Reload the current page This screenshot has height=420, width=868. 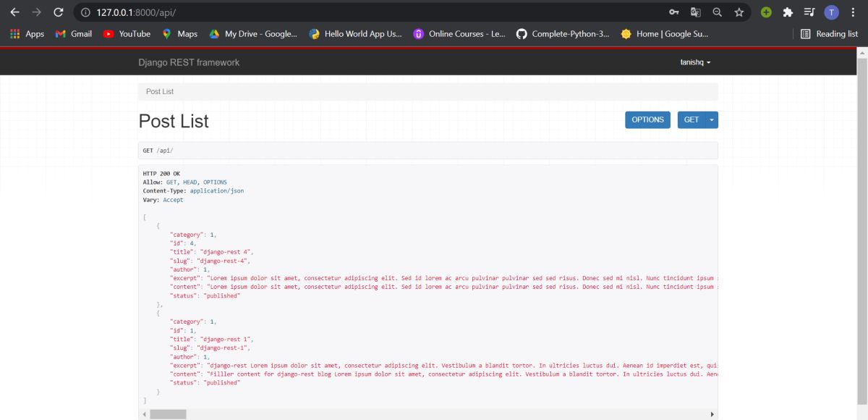click(59, 12)
